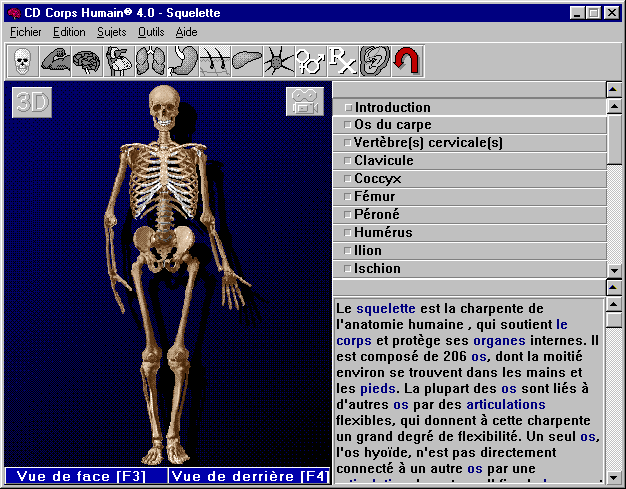
Task: Switch to Vue de face view
Action: [x=85, y=476]
